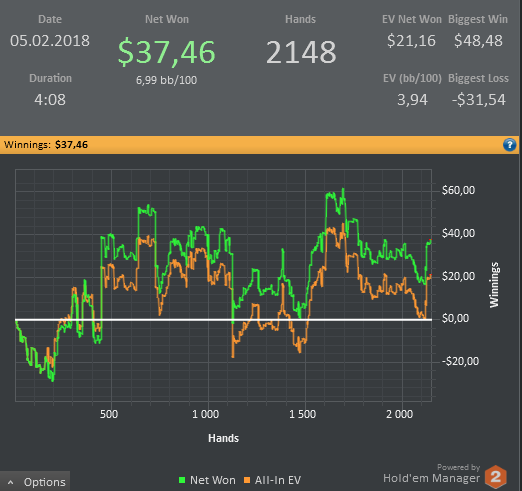
Task: Click the Hands count 2148
Action: coord(301,52)
